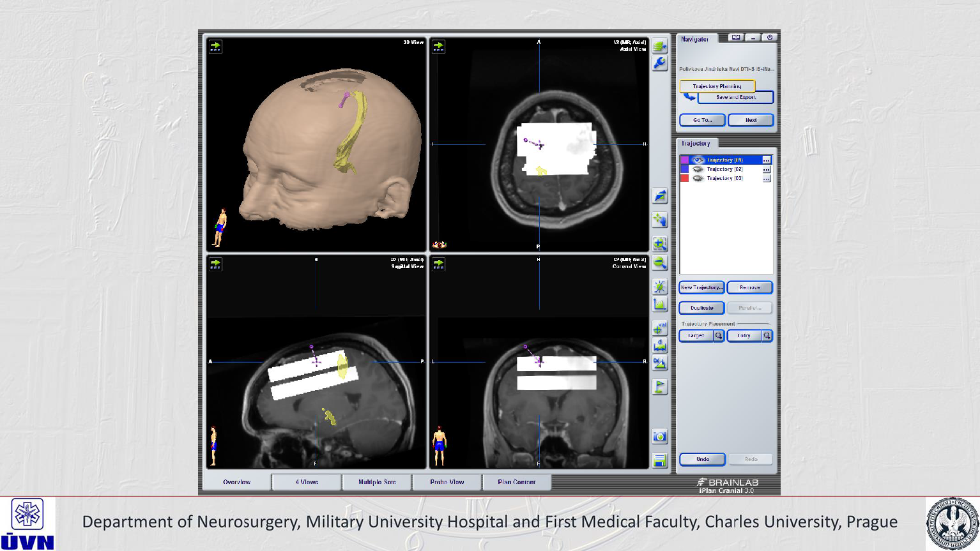This screenshot has width=980, height=551.
Task: Click the wrench options icon
Action: (659, 63)
